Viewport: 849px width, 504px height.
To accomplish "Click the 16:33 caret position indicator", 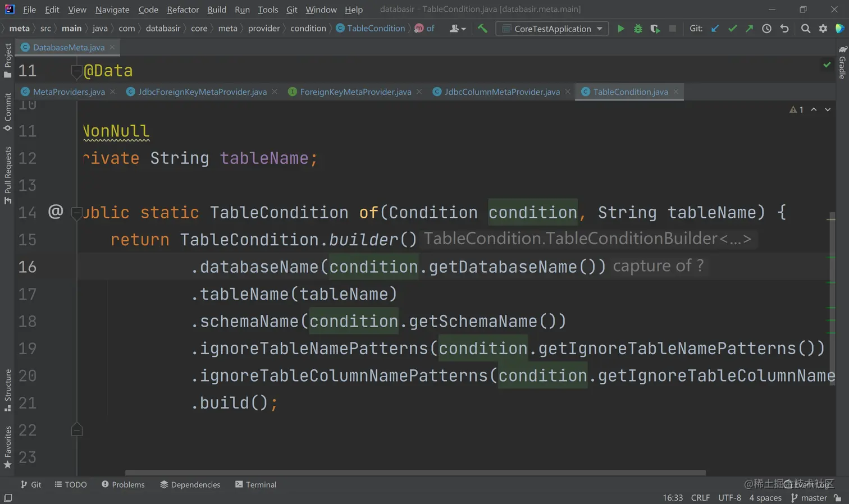I will point(673,498).
